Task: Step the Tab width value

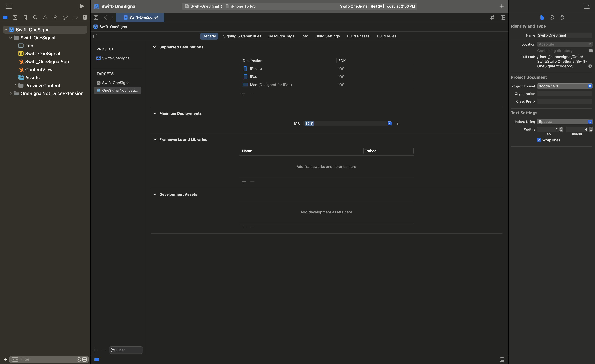Action: pos(561,129)
